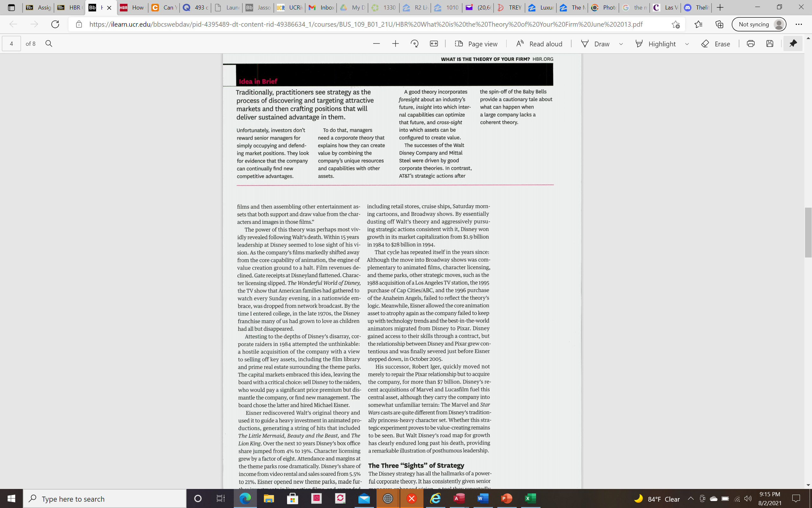
Task: Click the vertical scrollbar thumb
Action: (808, 232)
